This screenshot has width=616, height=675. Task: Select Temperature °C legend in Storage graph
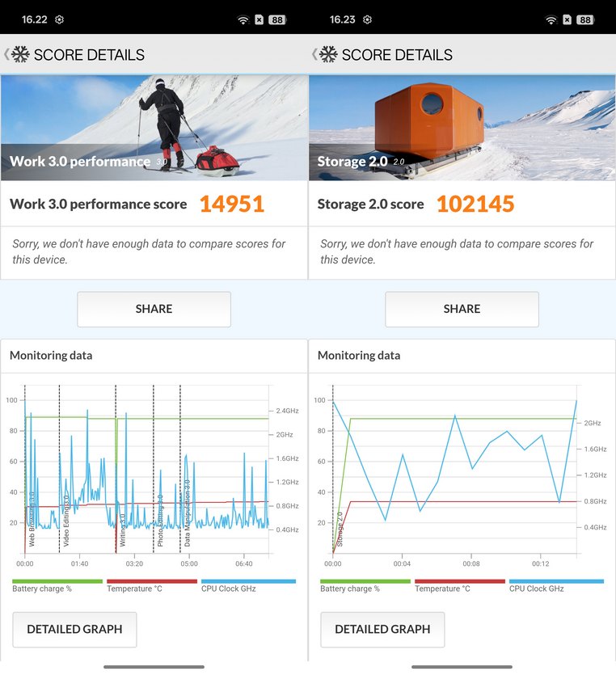[460, 586]
